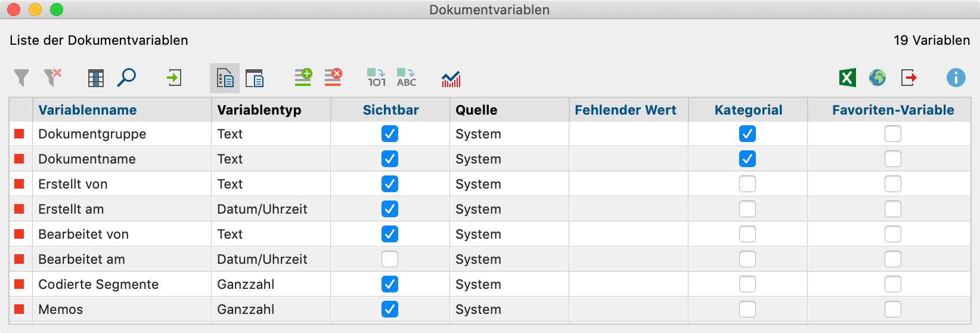
Task: Open the column selection table icon
Action: 95,78
